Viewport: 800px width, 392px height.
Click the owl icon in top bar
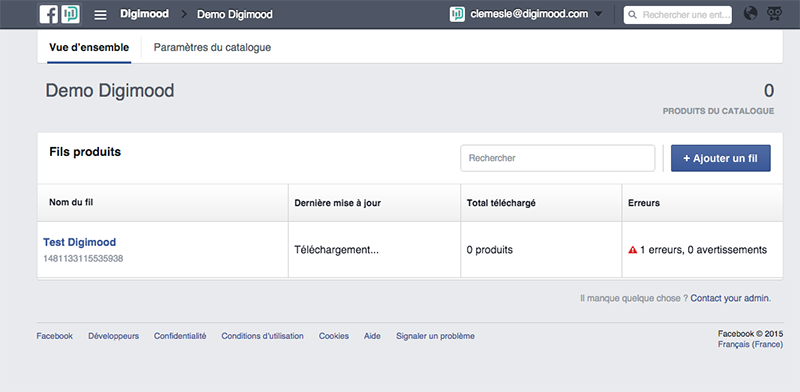click(774, 14)
